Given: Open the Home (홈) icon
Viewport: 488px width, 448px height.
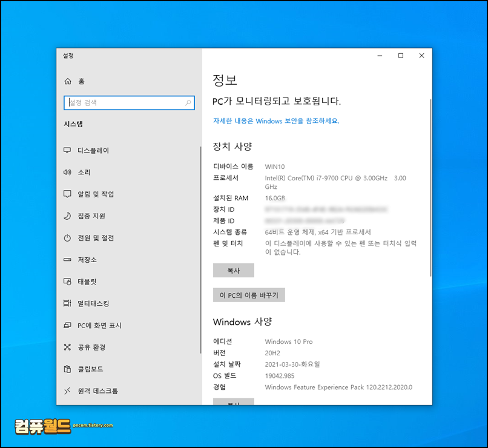Looking at the screenshot, I should point(68,81).
